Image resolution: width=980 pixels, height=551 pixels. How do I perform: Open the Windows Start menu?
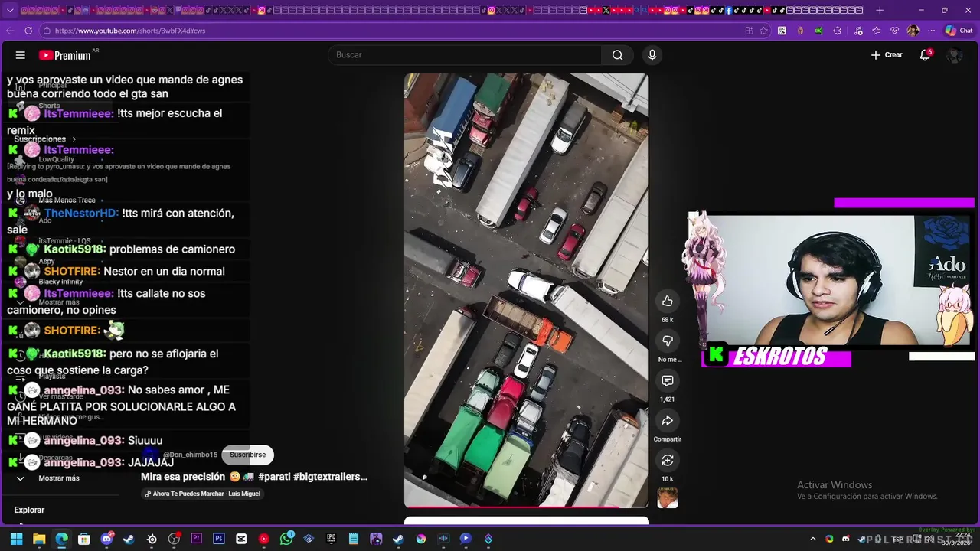16,539
